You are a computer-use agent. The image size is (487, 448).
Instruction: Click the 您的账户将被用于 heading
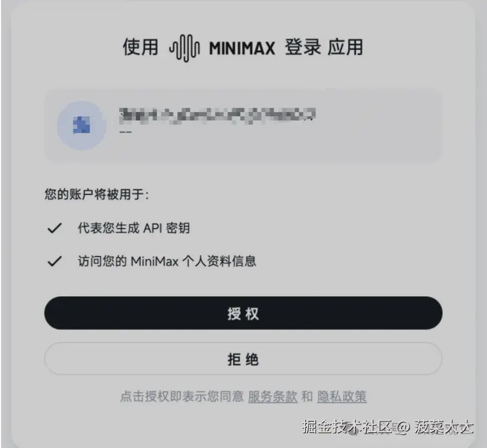tap(96, 194)
